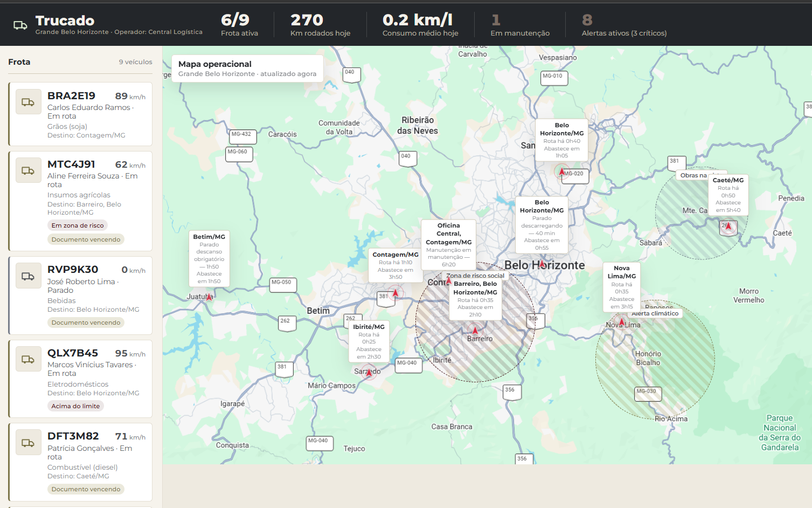This screenshot has height=508, width=812.
Task: Open the Nova Lima/MG vehicle tooltip
Action: coord(622,287)
